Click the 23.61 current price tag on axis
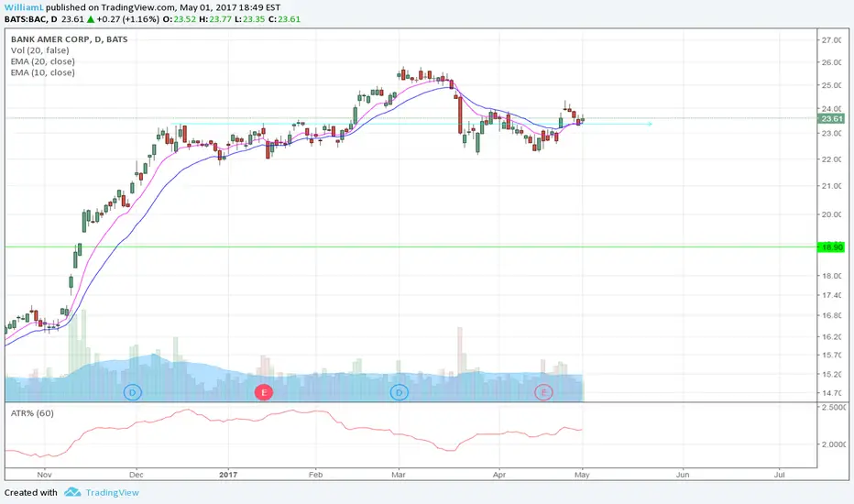The image size is (854, 504). pyautogui.click(x=831, y=119)
